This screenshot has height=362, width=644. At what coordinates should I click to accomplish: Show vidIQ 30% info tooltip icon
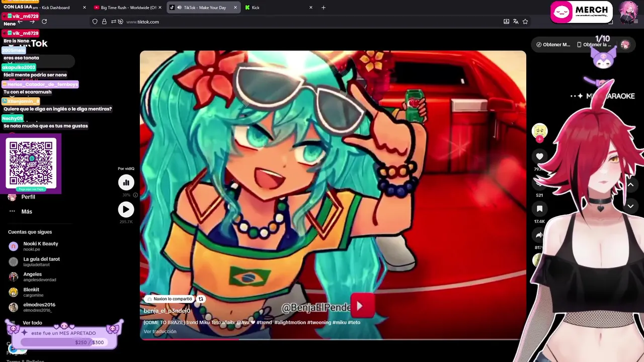[135, 195]
